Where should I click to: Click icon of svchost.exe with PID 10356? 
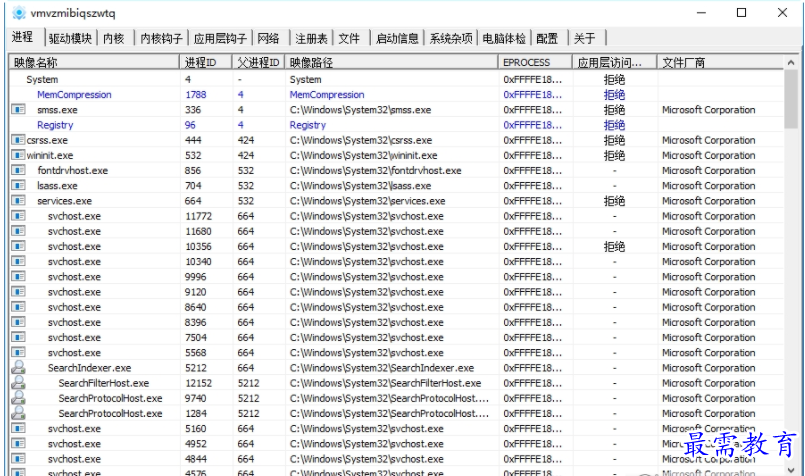(x=18, y=246)
